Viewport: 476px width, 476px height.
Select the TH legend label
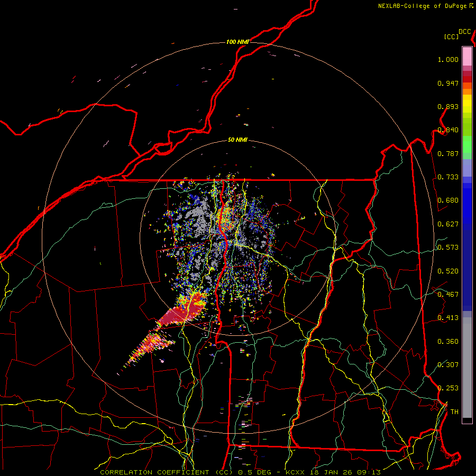(454, 412)
